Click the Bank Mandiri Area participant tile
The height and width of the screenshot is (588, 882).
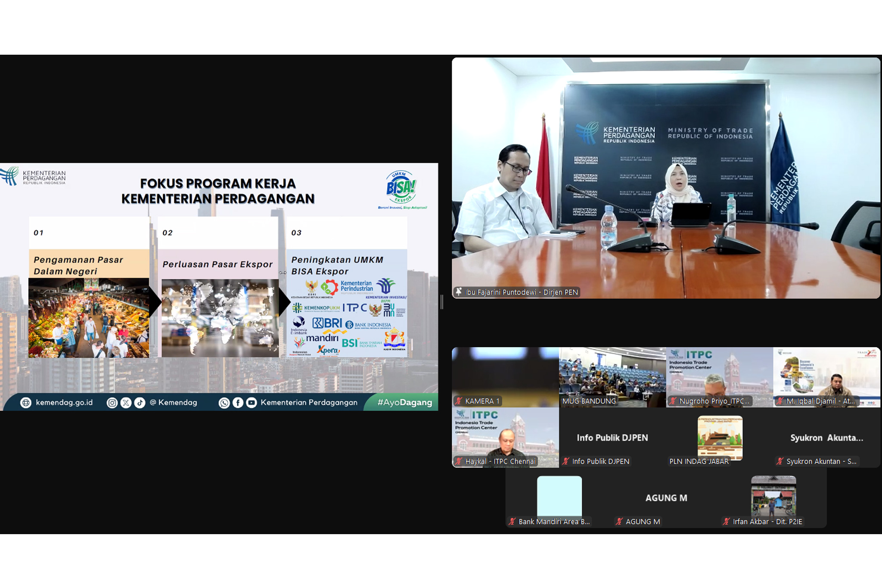pyautogui.click(x=559, y=498)
